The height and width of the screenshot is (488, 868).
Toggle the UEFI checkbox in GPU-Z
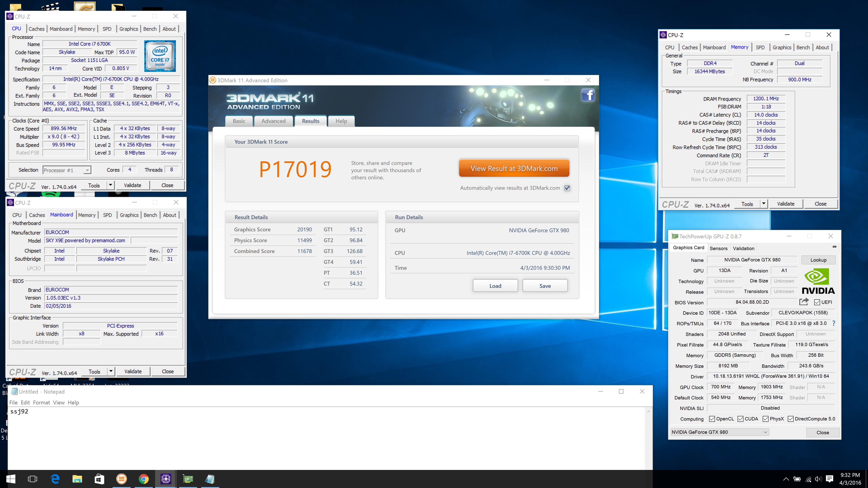(817, 302)
